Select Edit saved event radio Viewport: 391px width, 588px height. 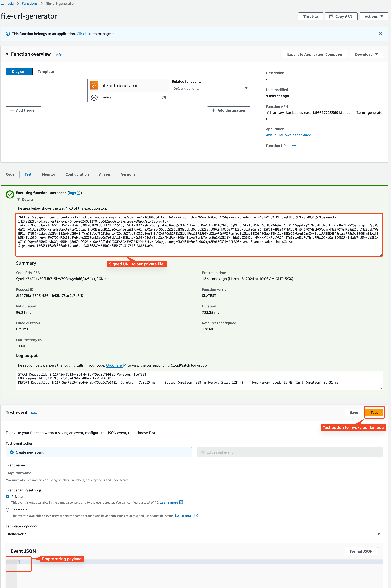pos(203,452)
